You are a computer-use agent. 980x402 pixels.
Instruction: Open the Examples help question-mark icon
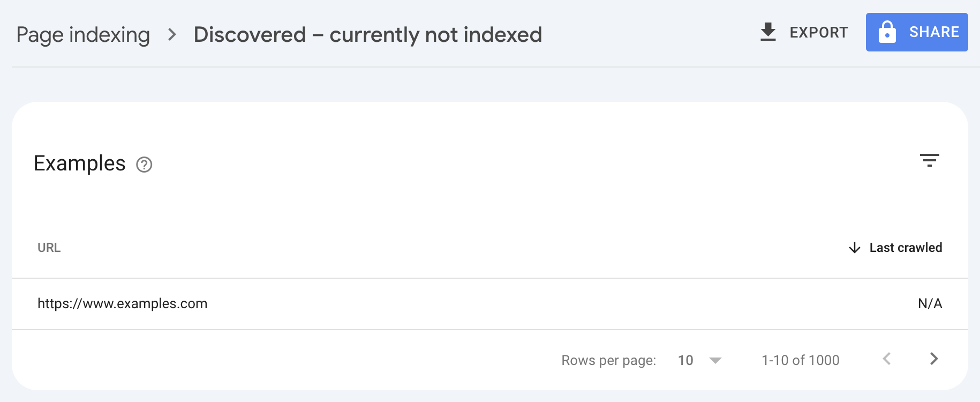pos(144,165)
